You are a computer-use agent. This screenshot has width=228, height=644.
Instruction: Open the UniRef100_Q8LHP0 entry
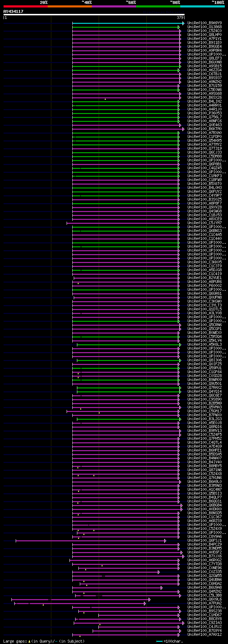[205, 35]
